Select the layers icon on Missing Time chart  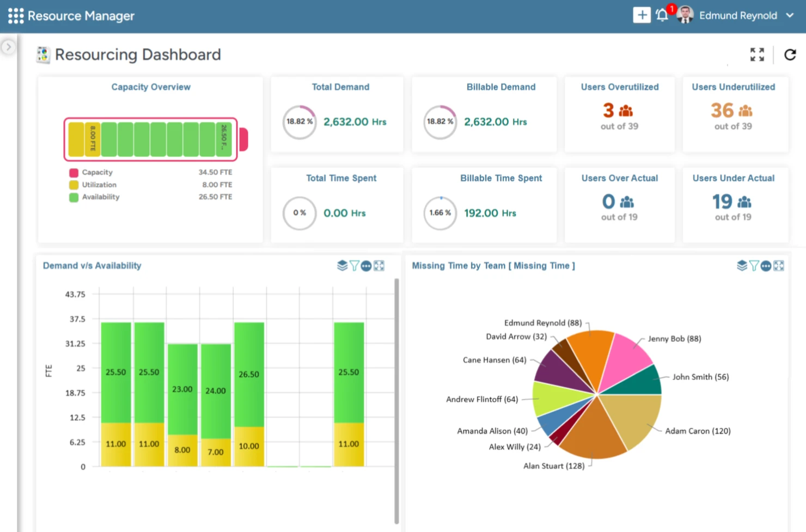click(742, 266)
